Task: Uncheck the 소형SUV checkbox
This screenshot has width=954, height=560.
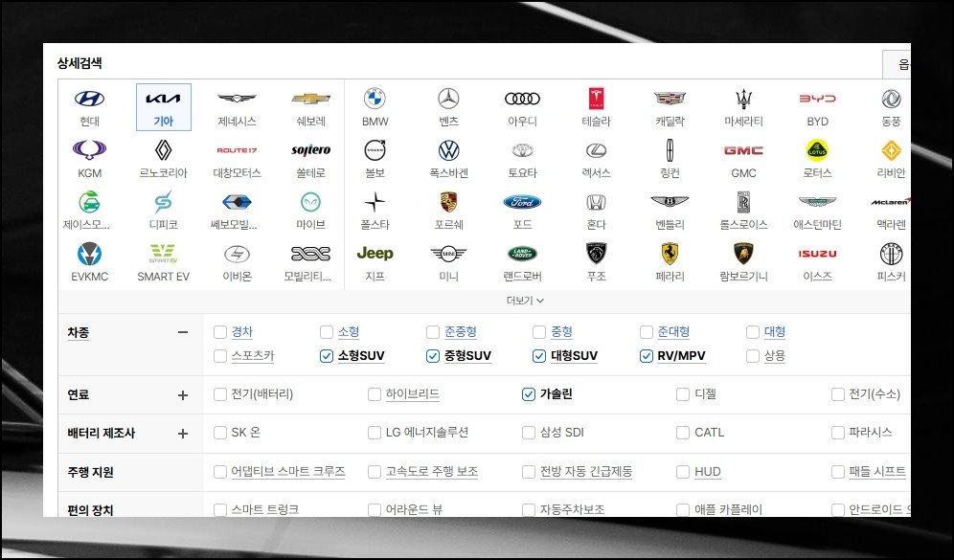Action: (x=327, y=356)
